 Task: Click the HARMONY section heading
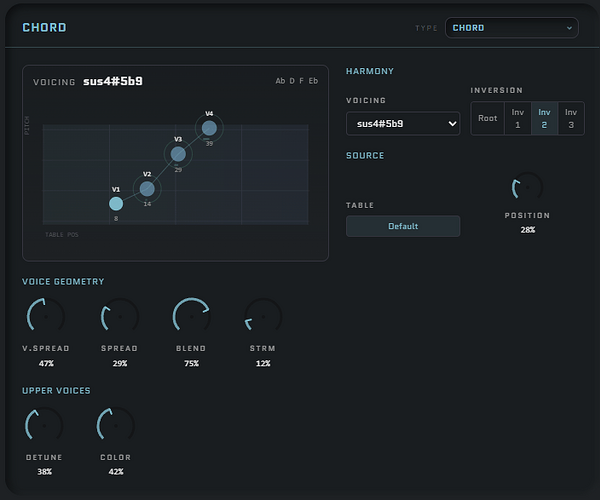pyautogui.click(x=370, y=71)
